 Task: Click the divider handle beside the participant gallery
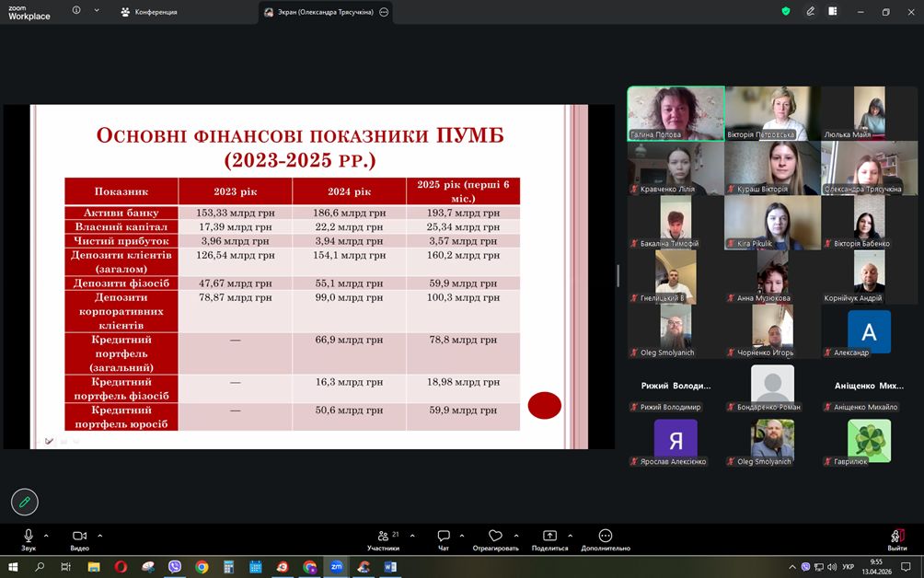point(618,275)
